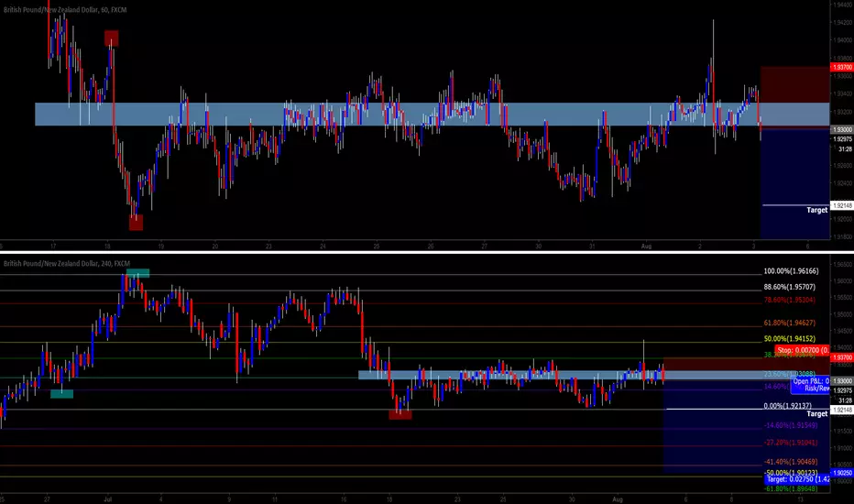Screen dimensions: 854x504
Task: Click the 1.92975 current price on the upper axis
Action: (843, 139)
